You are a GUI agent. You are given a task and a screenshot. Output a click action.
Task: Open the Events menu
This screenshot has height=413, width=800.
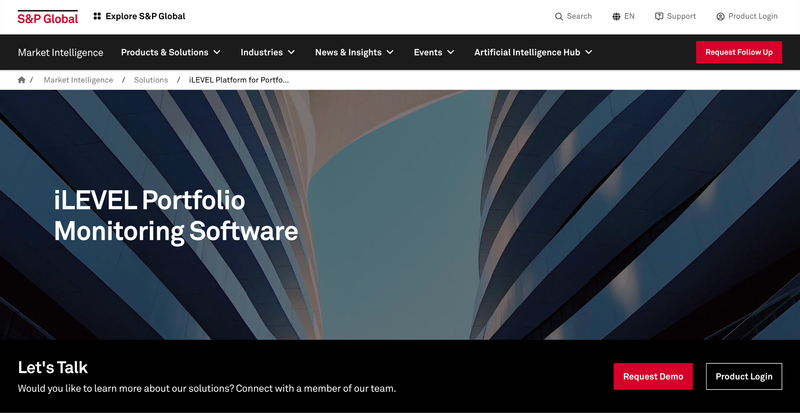click(428, 52)
